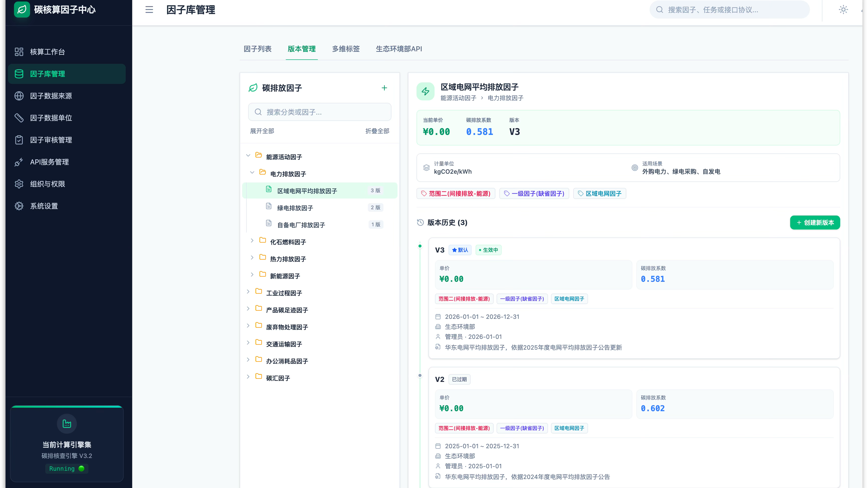Viewport: 868px width, 488px height.
Task: Click the 默认 badge on V3
Action: (460, 250)
